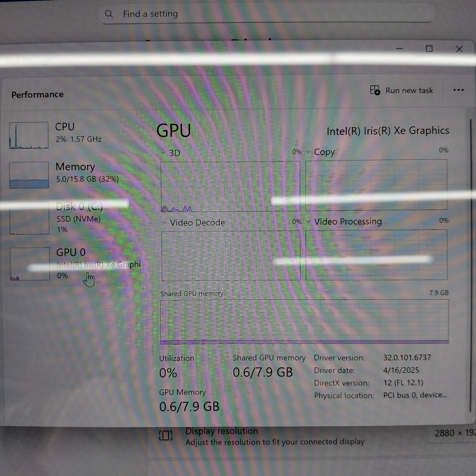The width and height of the screenshot is (476, 476).
Task: Collapse the Video Decode graph
Action: pos(164,222)
